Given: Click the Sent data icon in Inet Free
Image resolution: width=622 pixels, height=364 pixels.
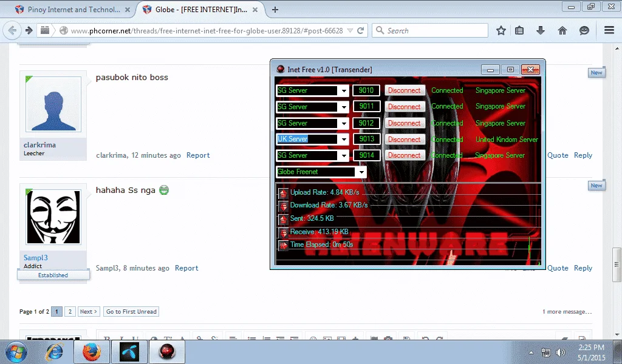Looking at the screenshot, I should [x=283, y=220].
